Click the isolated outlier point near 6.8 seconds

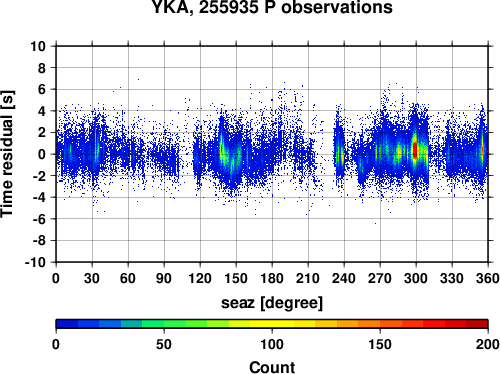138,79
